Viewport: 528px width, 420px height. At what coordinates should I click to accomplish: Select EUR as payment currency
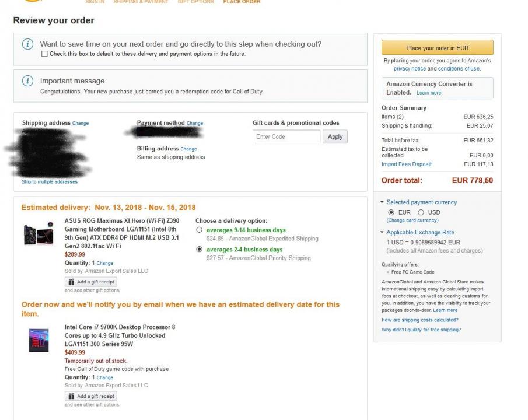pos(391,212)
